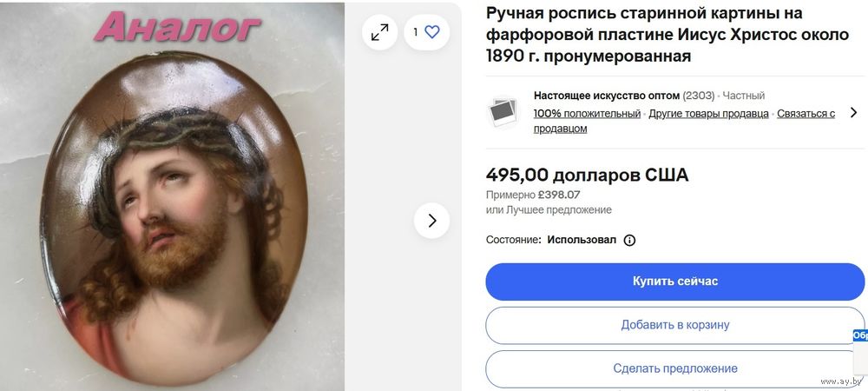
Task: Click the listing title text
Action: [667, 35]
